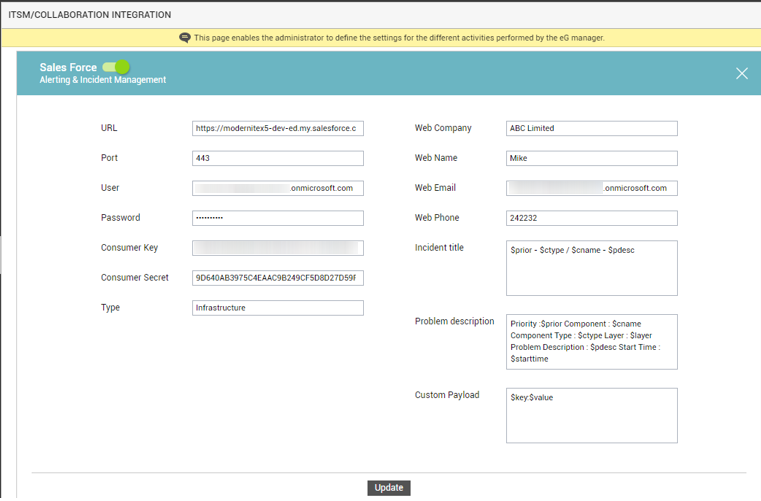Click Web Name field containing Mike

pos(592,158)
